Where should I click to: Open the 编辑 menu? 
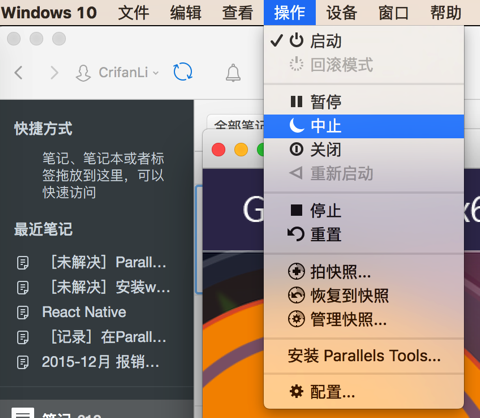[x=185, y=13]
